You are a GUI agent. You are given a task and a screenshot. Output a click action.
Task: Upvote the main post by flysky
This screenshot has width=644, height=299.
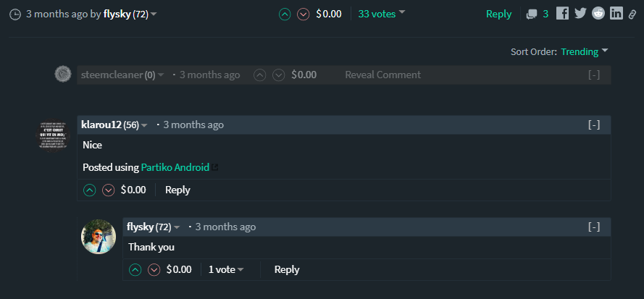click(285, 14)
